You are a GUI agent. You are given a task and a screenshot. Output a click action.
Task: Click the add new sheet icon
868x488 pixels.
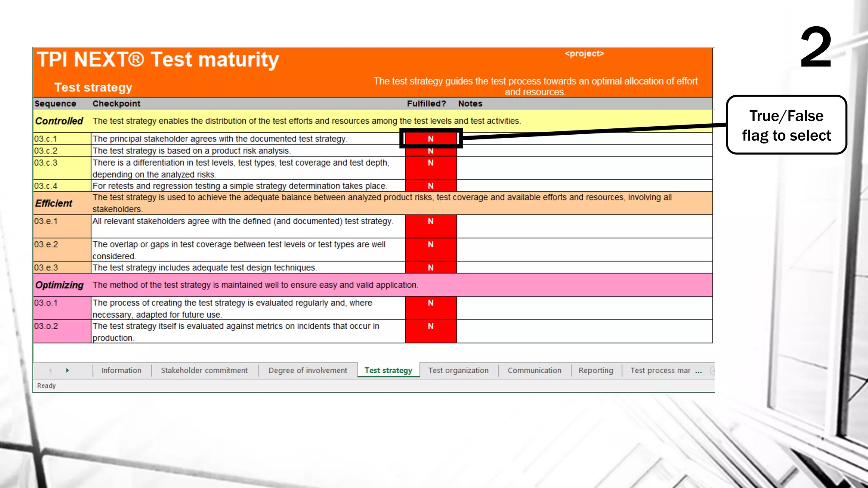(712, 371)
